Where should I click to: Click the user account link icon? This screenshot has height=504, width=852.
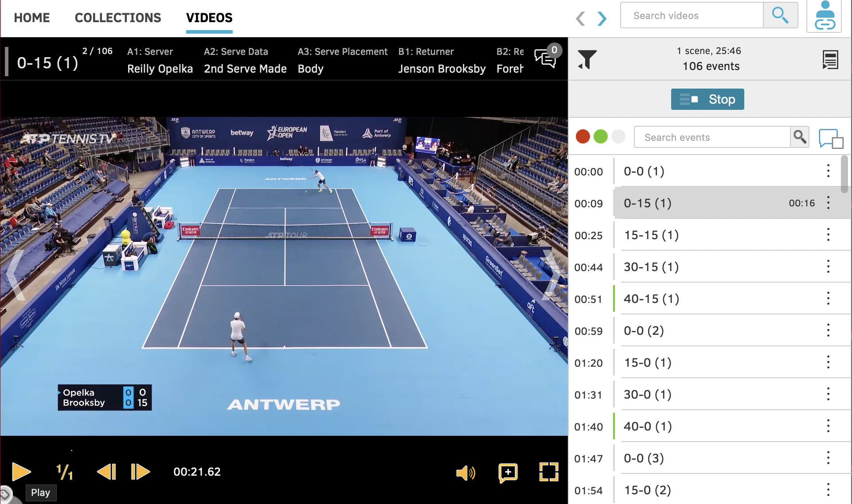(825, 16)
